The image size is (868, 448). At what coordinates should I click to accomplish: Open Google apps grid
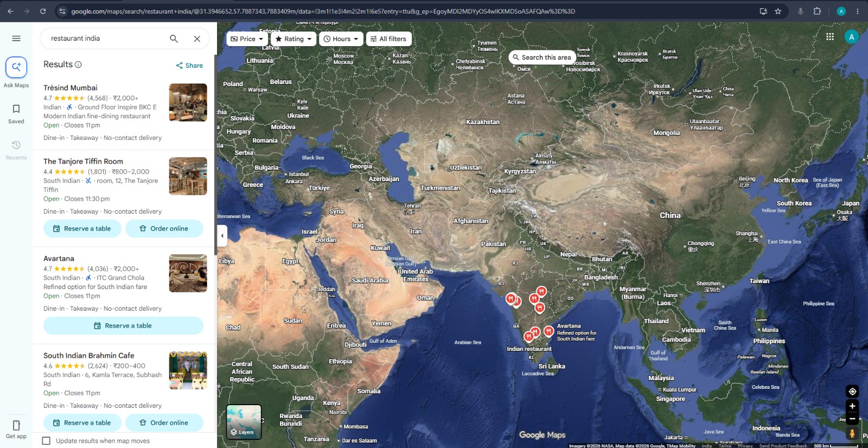coord(830,37)
